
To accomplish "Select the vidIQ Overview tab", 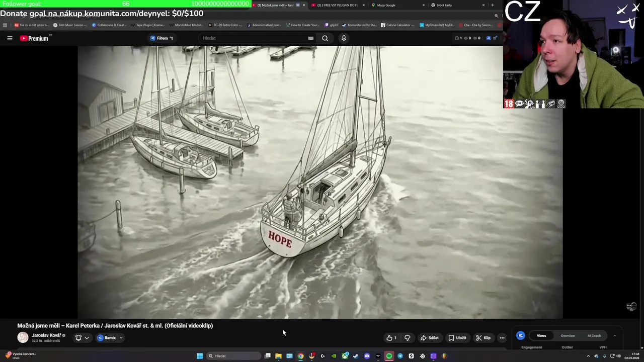I will pyautogui.click(x=568, y=335).
